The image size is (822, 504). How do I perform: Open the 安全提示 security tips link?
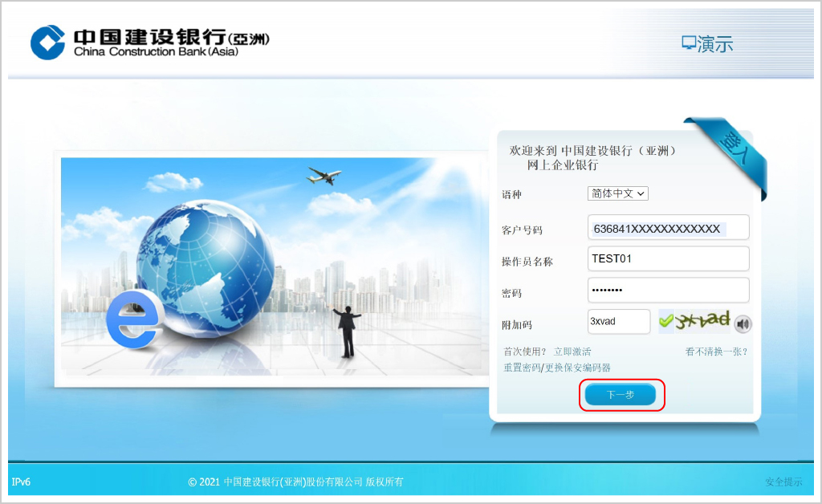pyautogui.click(x=783, y=482)
